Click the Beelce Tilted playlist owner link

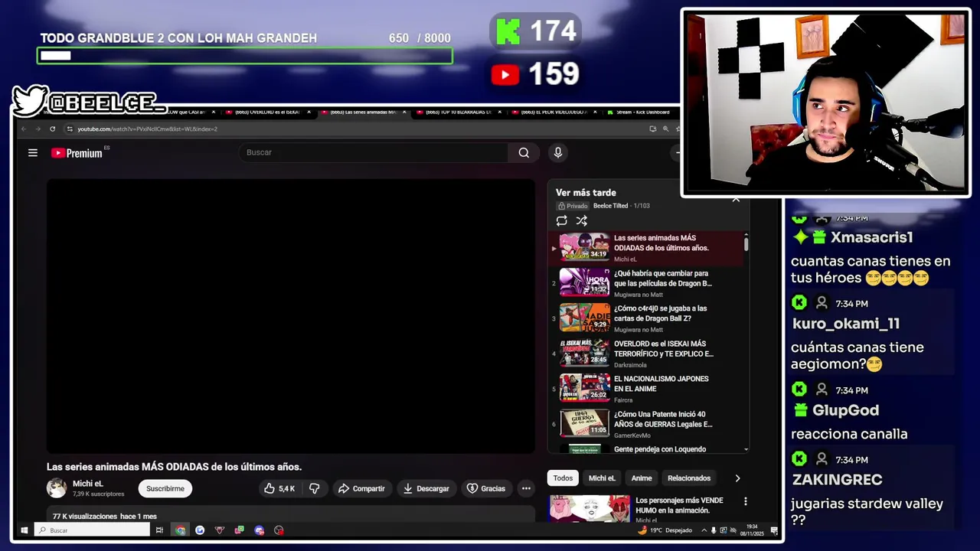point(610,206)
